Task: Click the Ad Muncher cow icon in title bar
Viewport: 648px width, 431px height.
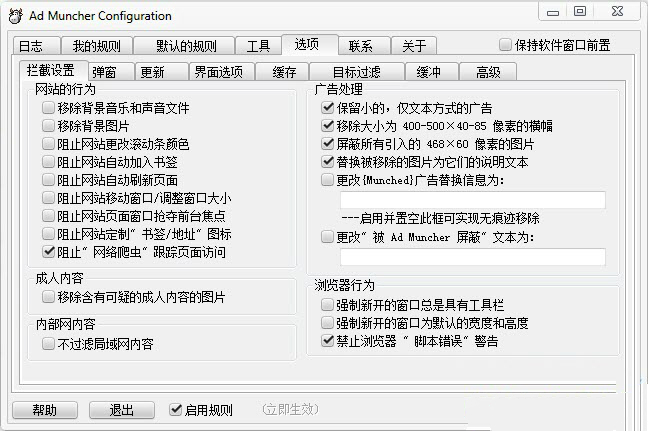Action: 15,16
